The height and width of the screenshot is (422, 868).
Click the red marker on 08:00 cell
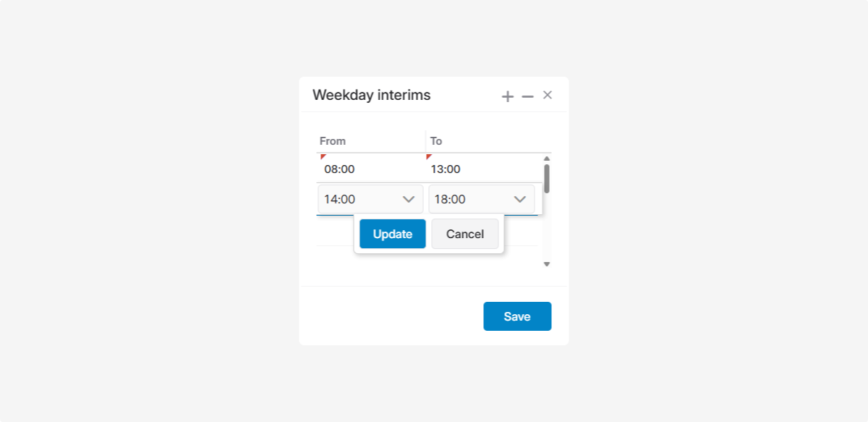click(323, 156)
